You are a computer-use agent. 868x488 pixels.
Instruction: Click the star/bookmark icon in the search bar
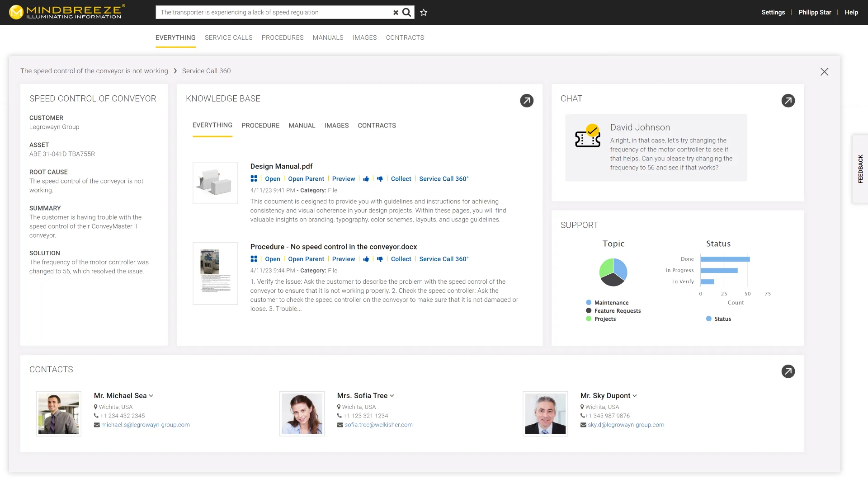[423, 13]
